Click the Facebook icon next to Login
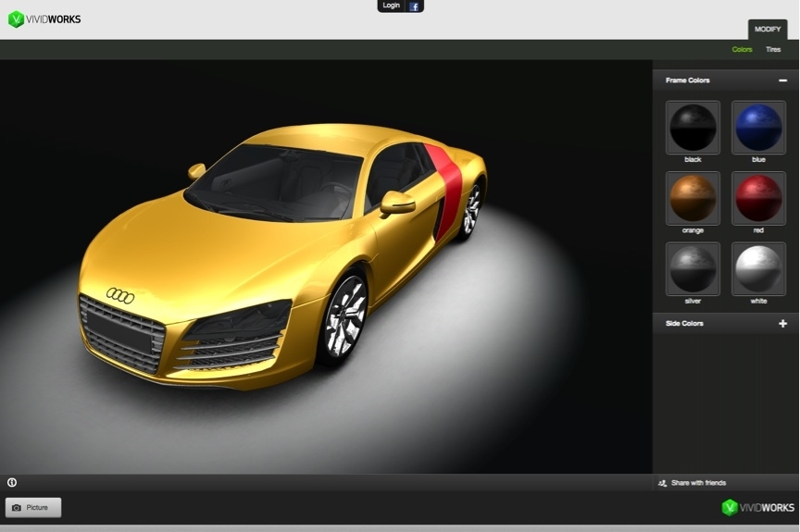800x532 pixels. 414,6
